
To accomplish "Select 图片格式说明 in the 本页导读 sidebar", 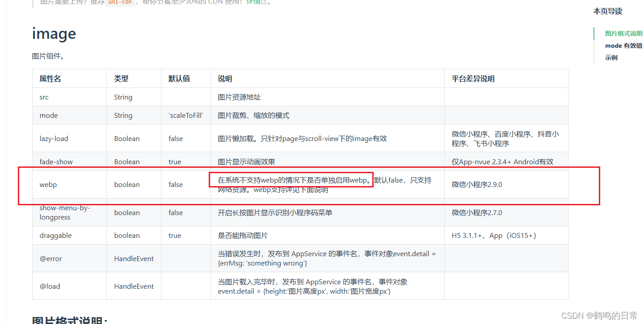I will 624,33.
